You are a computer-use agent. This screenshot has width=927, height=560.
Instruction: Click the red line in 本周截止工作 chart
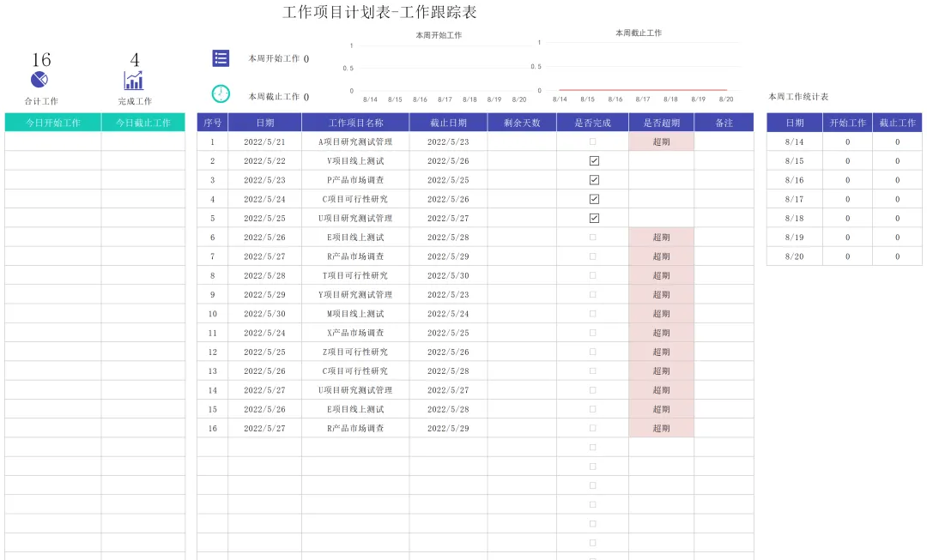coord(643,90)
